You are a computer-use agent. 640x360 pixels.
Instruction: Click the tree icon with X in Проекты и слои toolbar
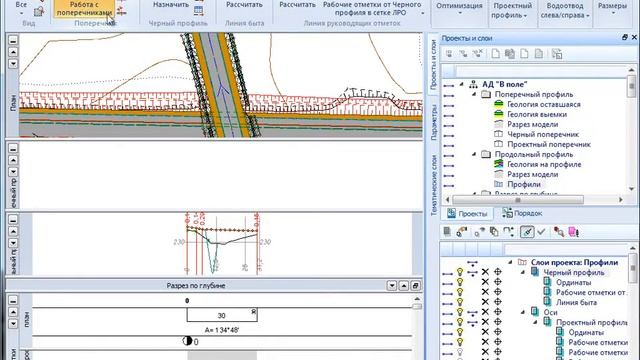(x=478, y=54)
